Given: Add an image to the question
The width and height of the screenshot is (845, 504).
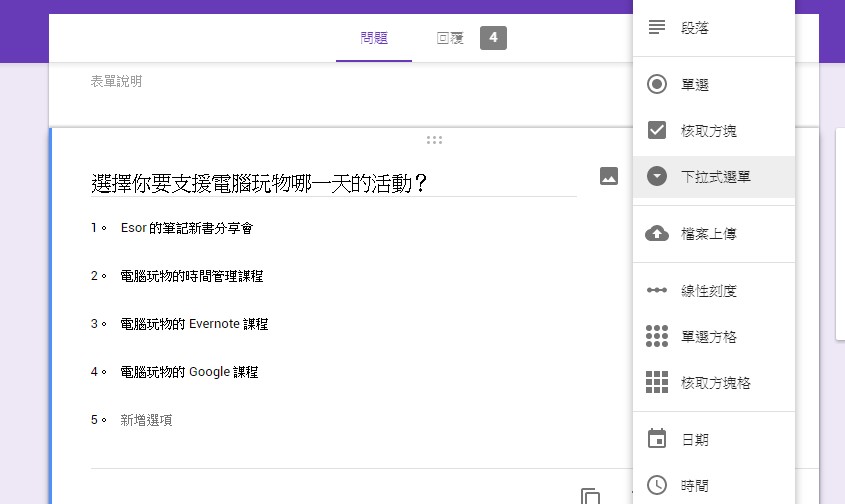Looking at the screenshot, I should 609,176.
